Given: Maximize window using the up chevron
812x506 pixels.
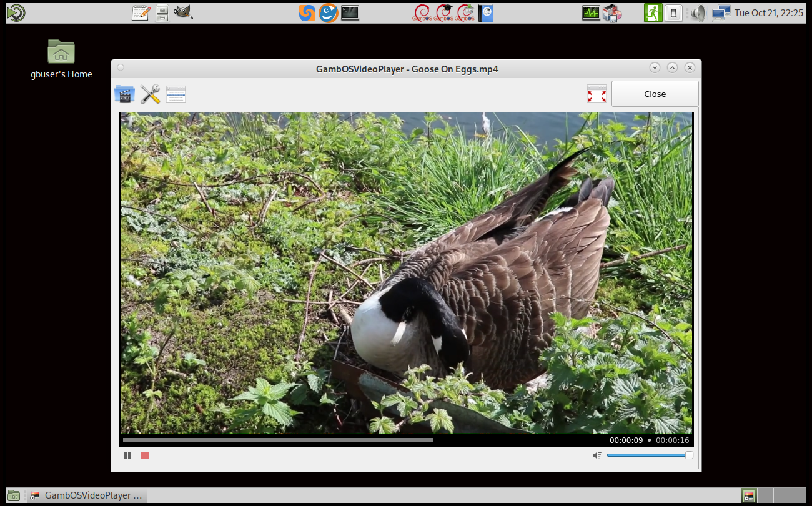Looking at the screenshot, I should (x=672, y=67).
